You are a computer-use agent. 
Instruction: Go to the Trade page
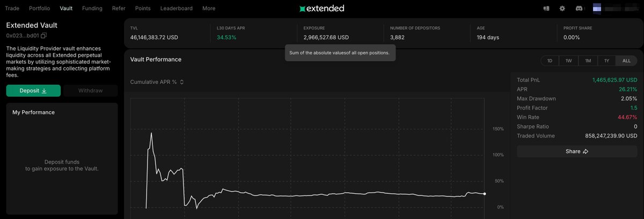pos(12,9)
